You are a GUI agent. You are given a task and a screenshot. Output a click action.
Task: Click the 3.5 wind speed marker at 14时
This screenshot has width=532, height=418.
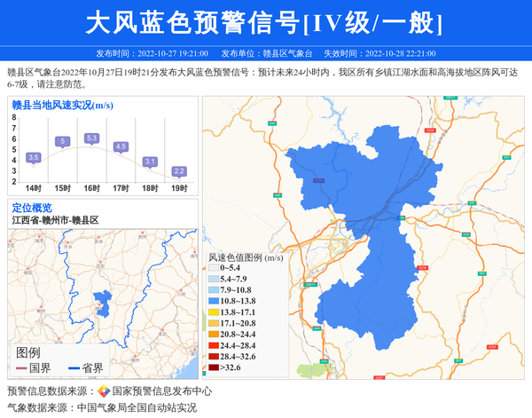(x=34, y=157)
